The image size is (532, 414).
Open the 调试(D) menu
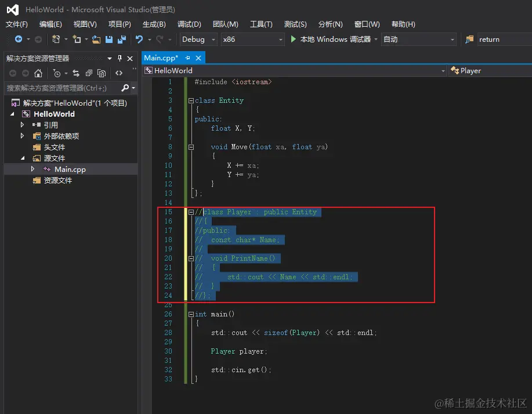(189, 24)
